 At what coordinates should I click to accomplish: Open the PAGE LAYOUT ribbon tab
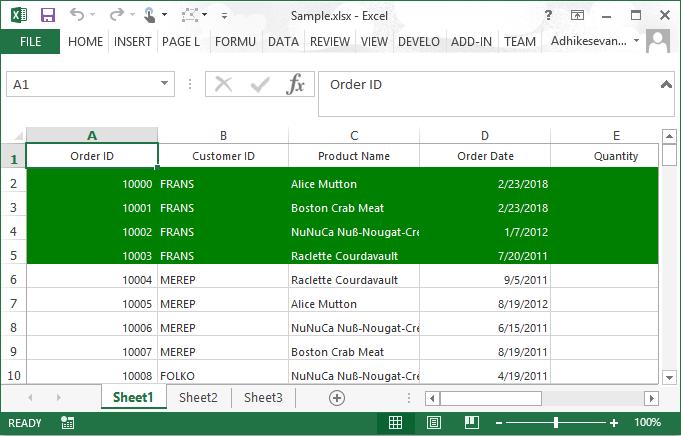[181, 42]
